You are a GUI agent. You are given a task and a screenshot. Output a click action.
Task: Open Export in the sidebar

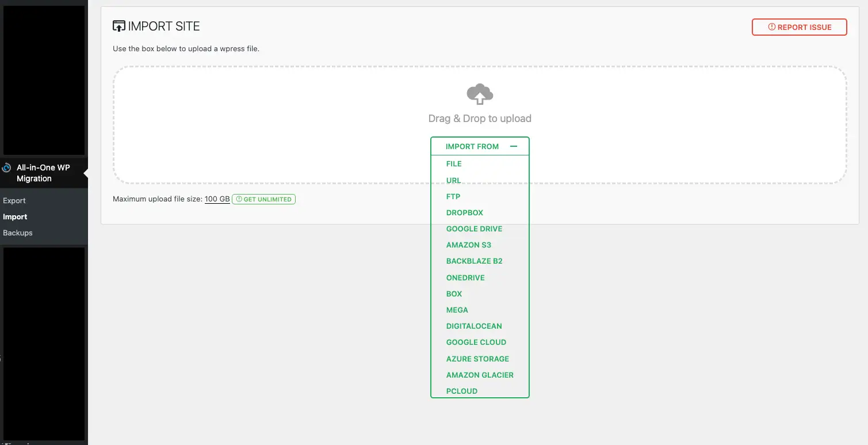tap(14, 200)
